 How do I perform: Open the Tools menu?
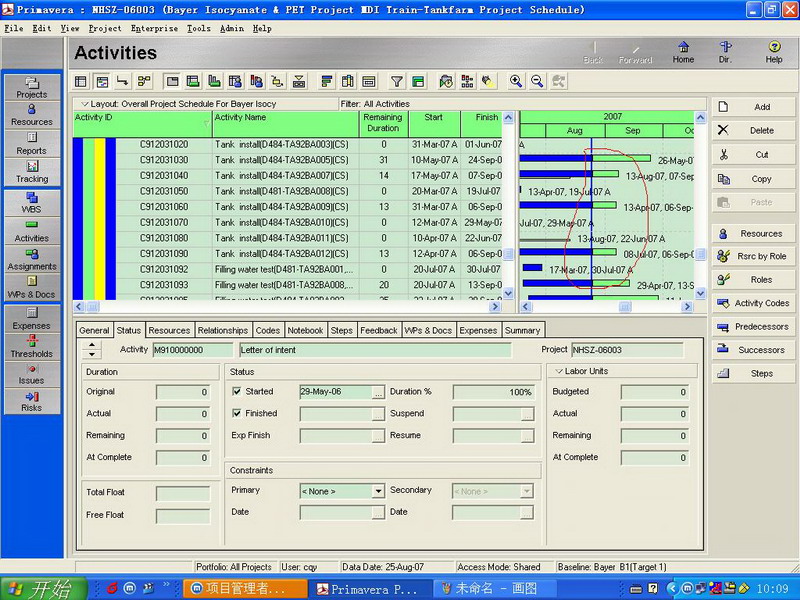pyautogui.click(x=198, y=29)
